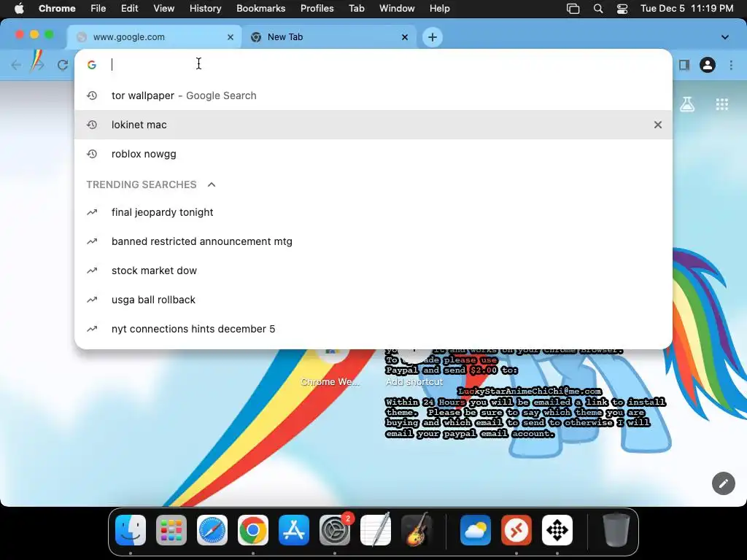Launch Safari from the dock
This screenshot has width=747, height=560.
(212, 530)
